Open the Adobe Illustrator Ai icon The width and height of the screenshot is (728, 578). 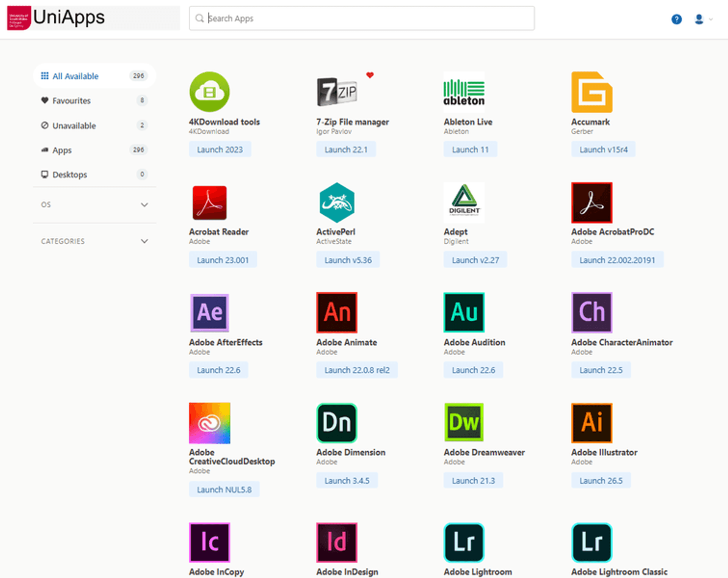click(592, 423)
